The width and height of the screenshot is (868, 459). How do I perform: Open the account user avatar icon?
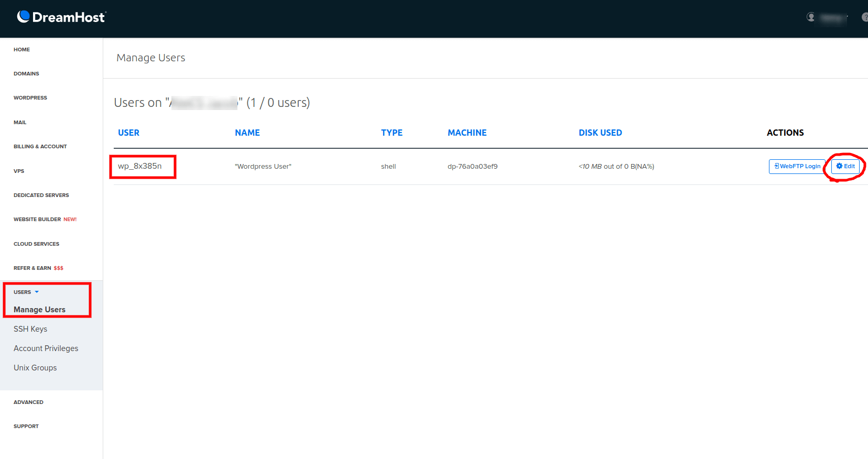[811, 17]
